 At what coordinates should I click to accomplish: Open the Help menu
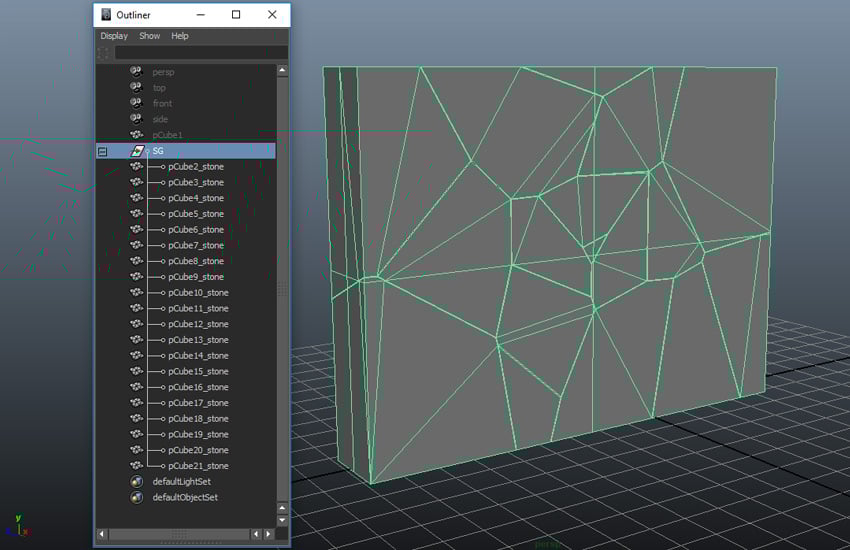(180, 36)
